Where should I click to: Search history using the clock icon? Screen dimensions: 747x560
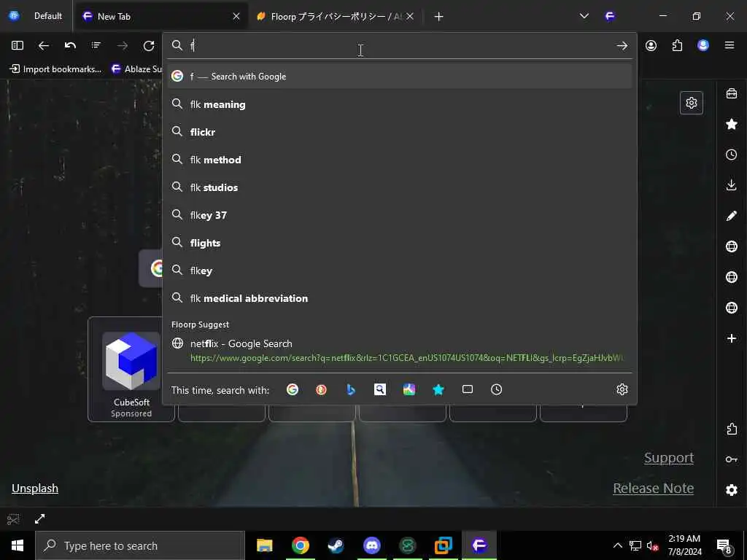coord(496,389)
